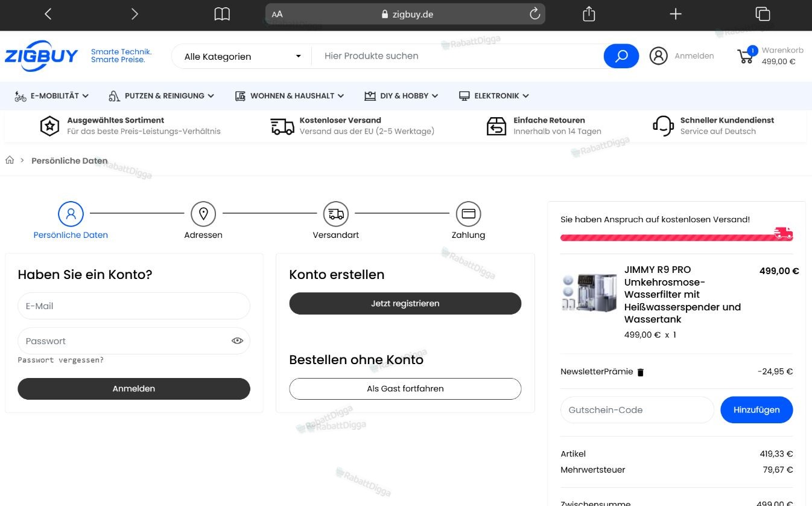Expand the DIY & Hobby menu
812x506 pixels.
(x=401, y=96)
